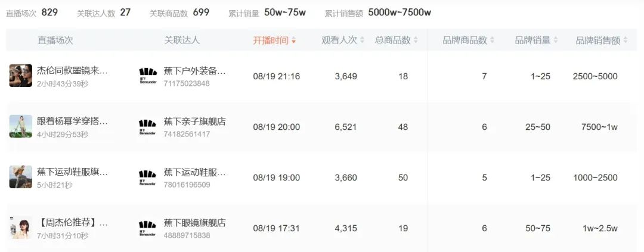Sort by 品牌销量 arrow icon

pyautogui.click(x=555, y=41)
